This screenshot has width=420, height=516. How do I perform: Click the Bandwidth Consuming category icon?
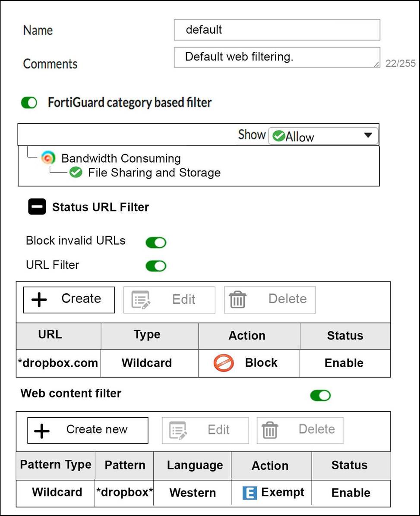[x=48, y=158]
